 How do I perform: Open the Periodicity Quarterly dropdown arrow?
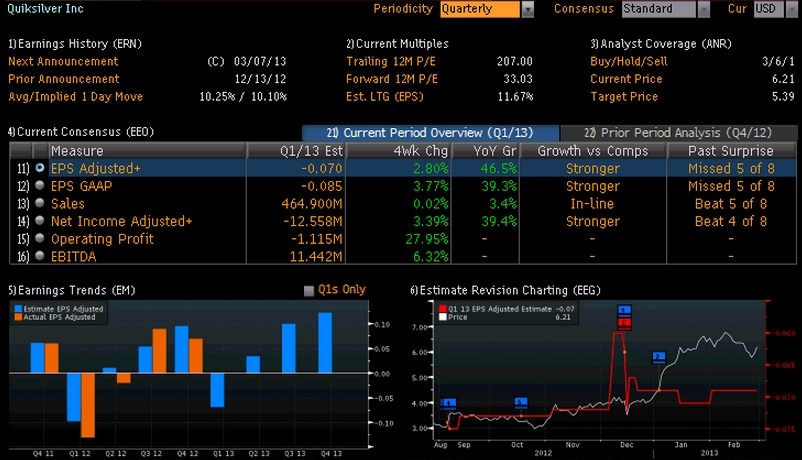(x=528, y=9)
